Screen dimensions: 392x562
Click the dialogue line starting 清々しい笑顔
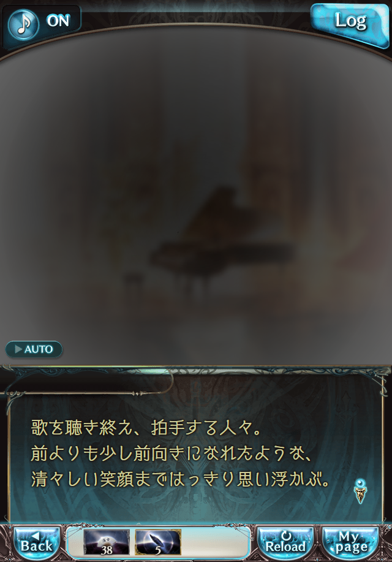click(x=181, y=479)
